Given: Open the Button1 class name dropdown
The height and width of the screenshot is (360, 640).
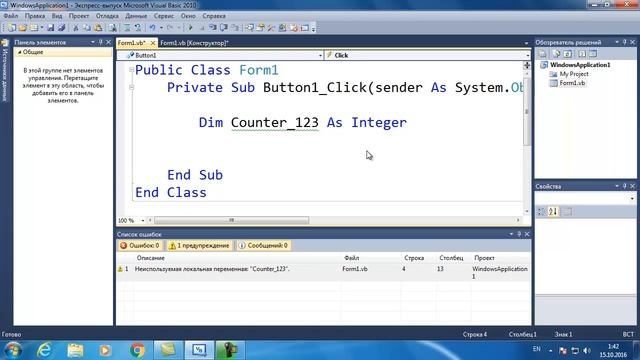Looking at the screenshot, I should pos(320,56).
